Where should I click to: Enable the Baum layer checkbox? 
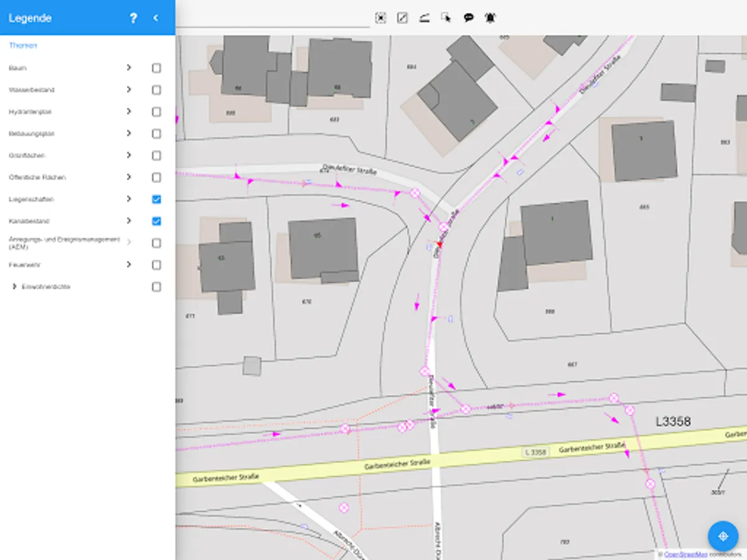pos(156,68)
